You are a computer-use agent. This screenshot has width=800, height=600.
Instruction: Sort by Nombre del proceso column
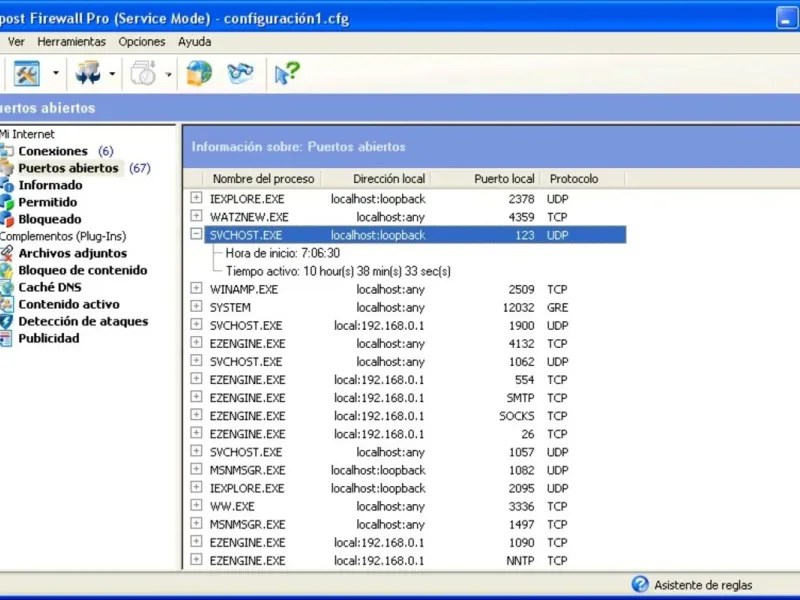click(262, 179)
